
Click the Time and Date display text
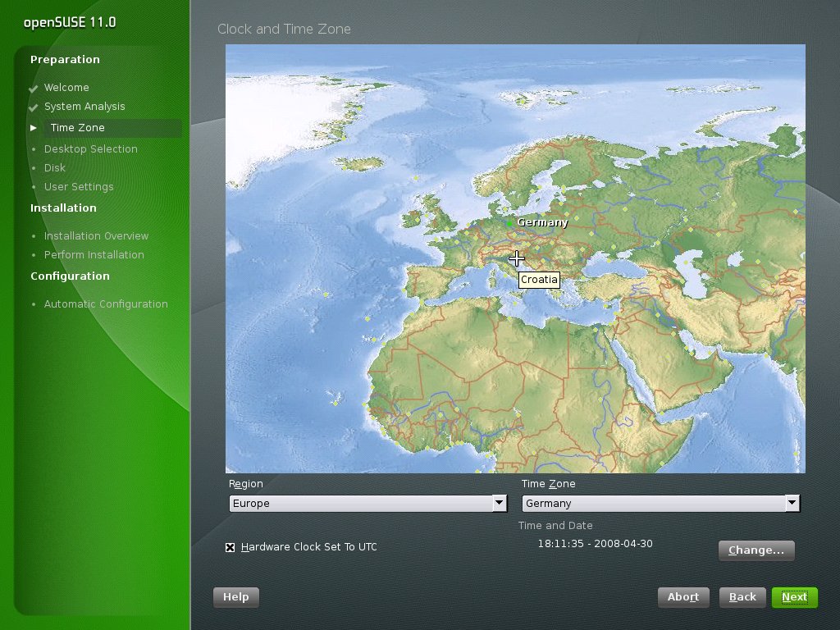tap(595, 543)
